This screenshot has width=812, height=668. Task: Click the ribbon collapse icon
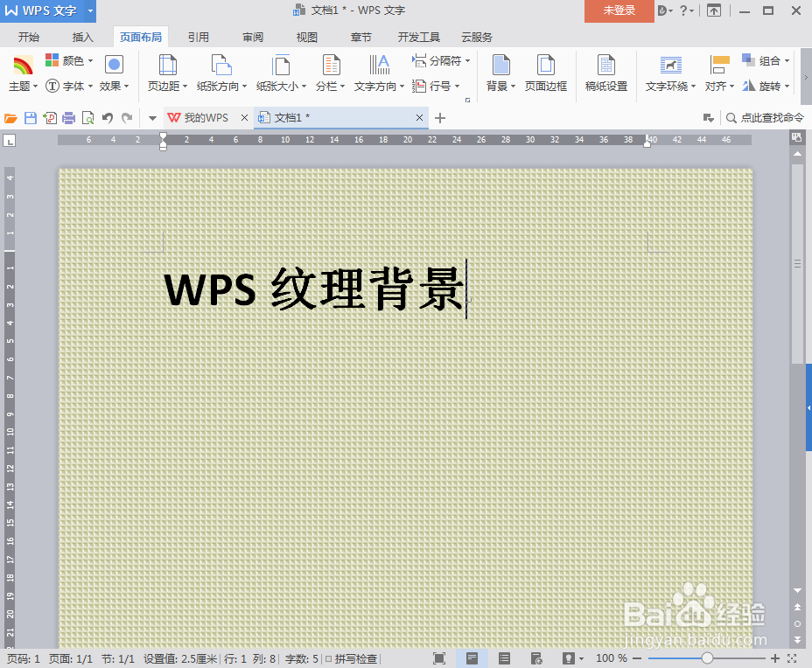click(714, 10)
